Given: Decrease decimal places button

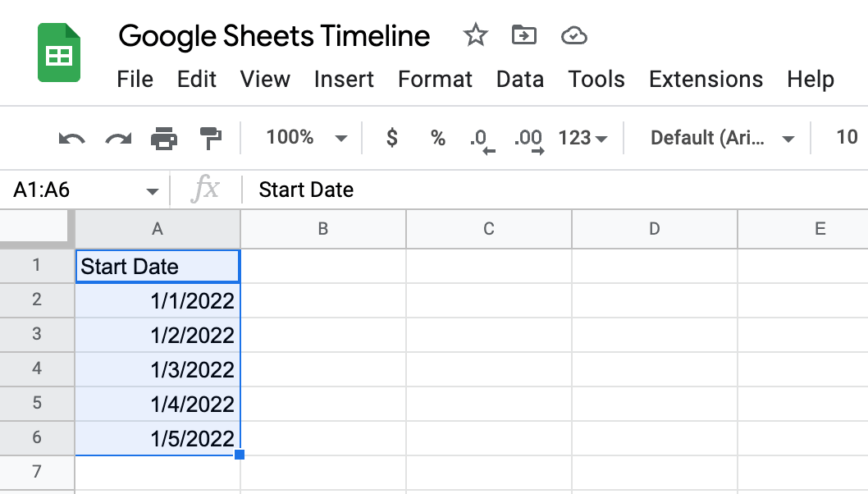Looking at the screenshot, I should (x=482, y=140).
